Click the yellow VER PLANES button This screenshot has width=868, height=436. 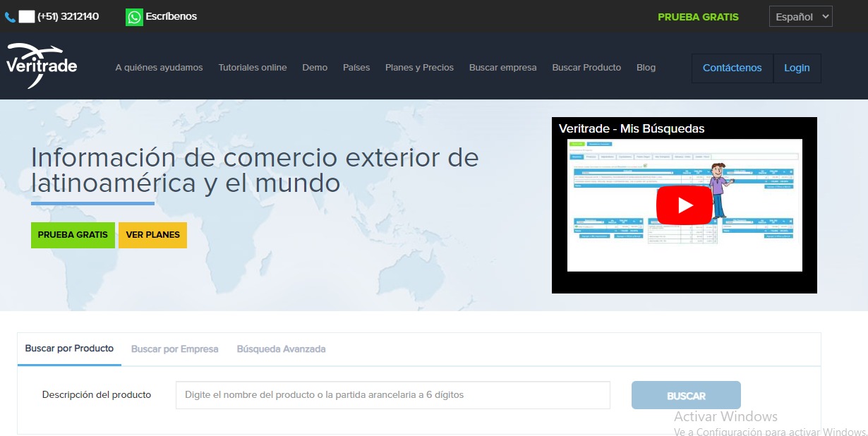(x=152, y=235)
